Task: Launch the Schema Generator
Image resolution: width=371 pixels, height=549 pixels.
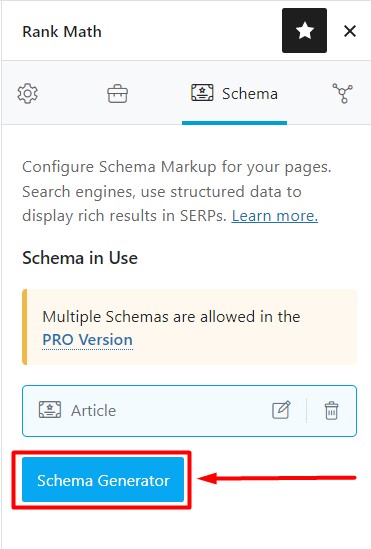Action: (x=103, y=479)
